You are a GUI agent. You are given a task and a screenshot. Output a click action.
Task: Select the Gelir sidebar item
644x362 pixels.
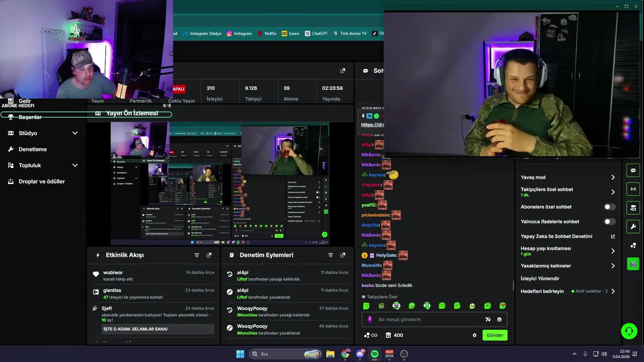(25, 101)
